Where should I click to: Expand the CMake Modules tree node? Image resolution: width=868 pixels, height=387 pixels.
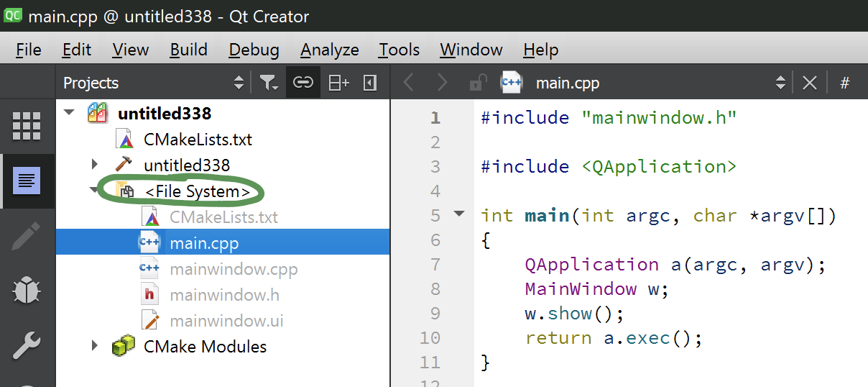point(95,346)
